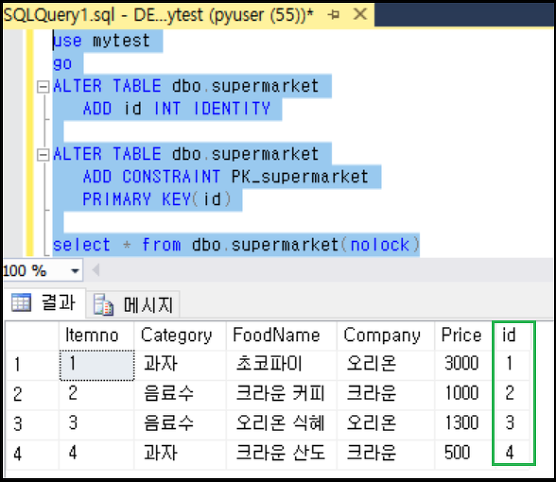
Task: Click the results grid icon on 결과 tab
Action: (21, 303)
